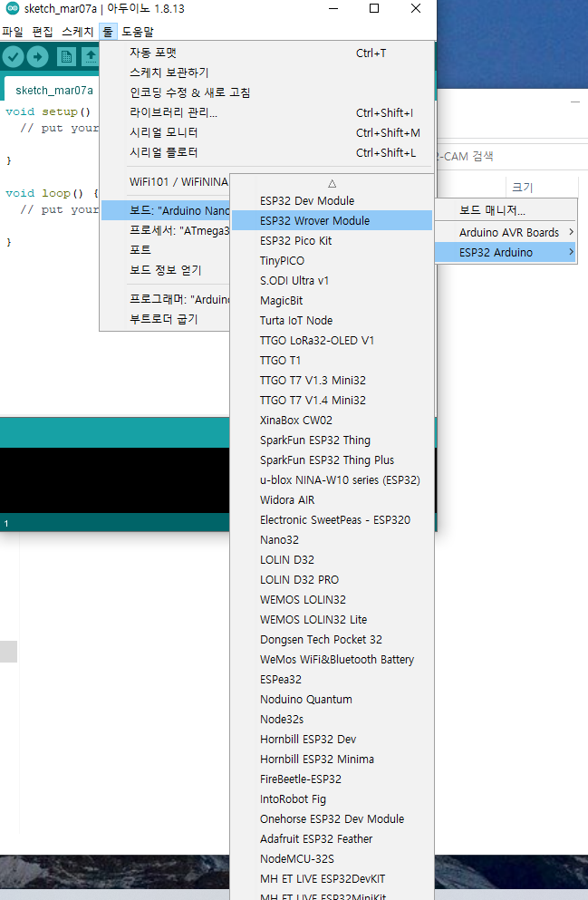Click the Upload arrow toolbar icon
The image size is (588, 900).
pos(37,57)
